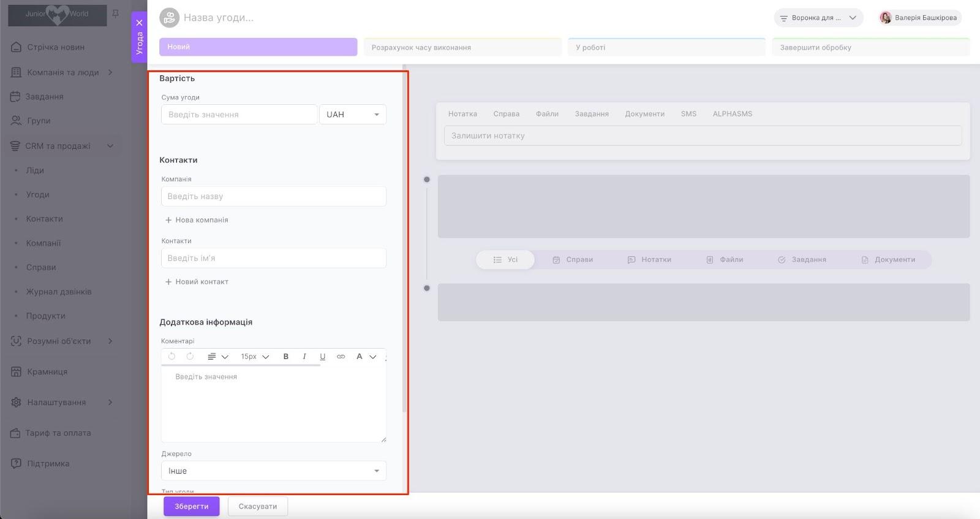Click the Зберегти button

tap(191, 507)
